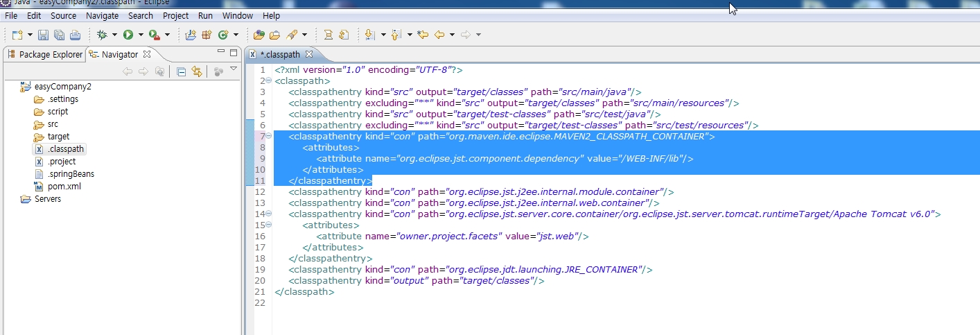Collapse the classpath element fold on line 2
980x335 pixels.
pyautogui.click(x=268, y=81)
